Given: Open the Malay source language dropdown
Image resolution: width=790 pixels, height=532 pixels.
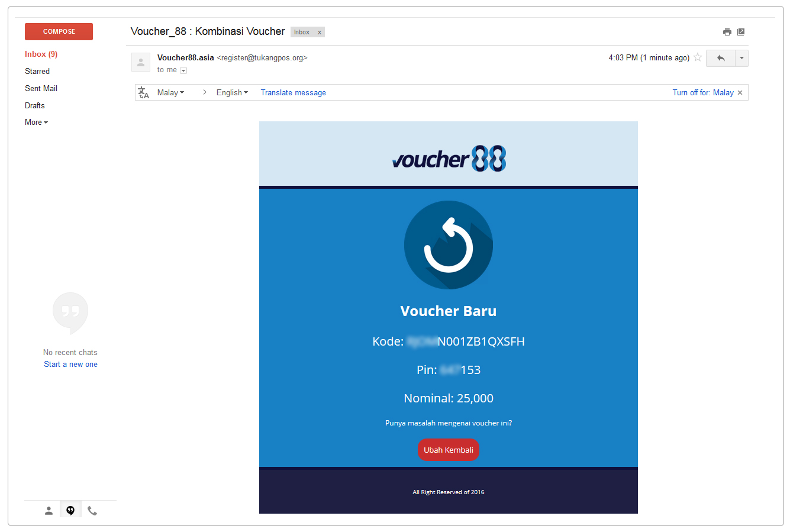Looking at the screenshot, I should point(170,92).
